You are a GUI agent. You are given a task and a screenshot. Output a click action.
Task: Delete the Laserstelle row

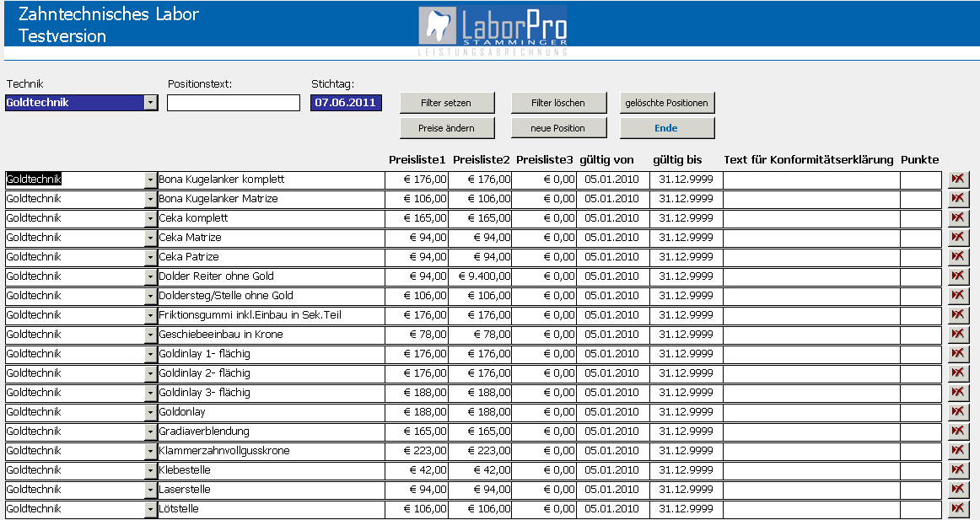point(958,490)
